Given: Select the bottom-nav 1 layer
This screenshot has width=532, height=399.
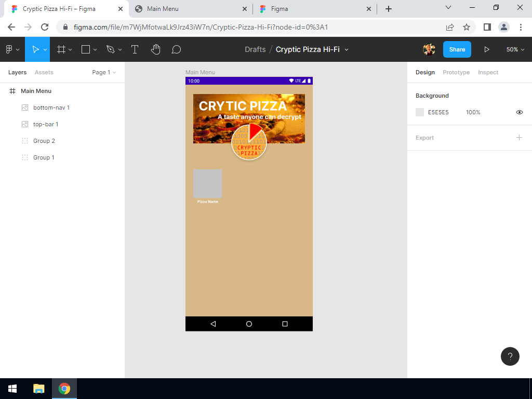Looking at the screenshot, I should (x=62, y=108).
